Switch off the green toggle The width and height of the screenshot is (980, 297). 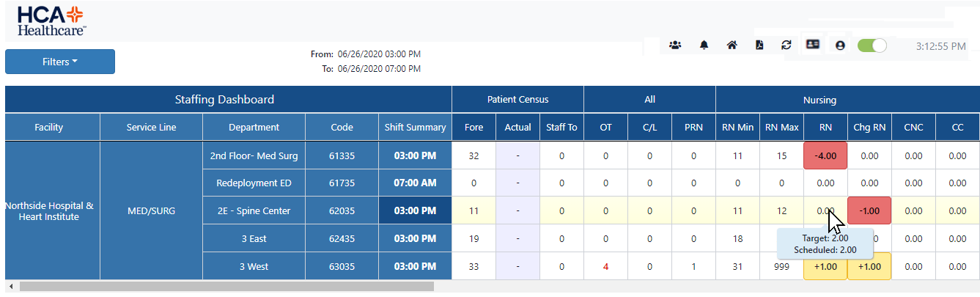pyautogui.click(x=872, y=45)
